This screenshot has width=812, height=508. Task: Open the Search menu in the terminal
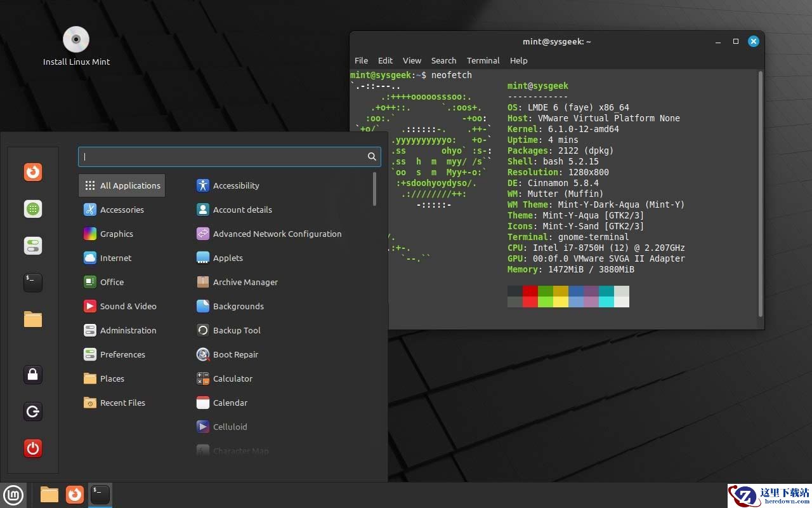pos(443,60)
